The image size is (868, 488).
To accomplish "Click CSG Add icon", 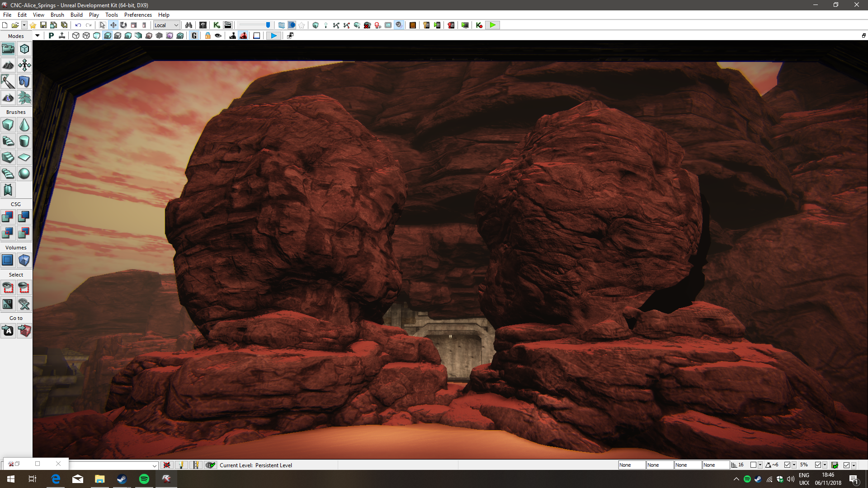I will [x=8, y=217].
